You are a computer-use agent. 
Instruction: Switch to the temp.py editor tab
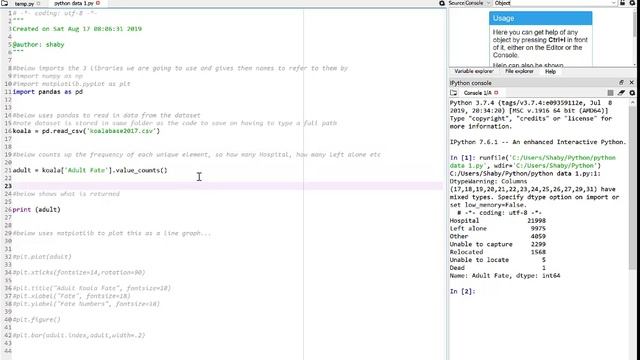24,3
